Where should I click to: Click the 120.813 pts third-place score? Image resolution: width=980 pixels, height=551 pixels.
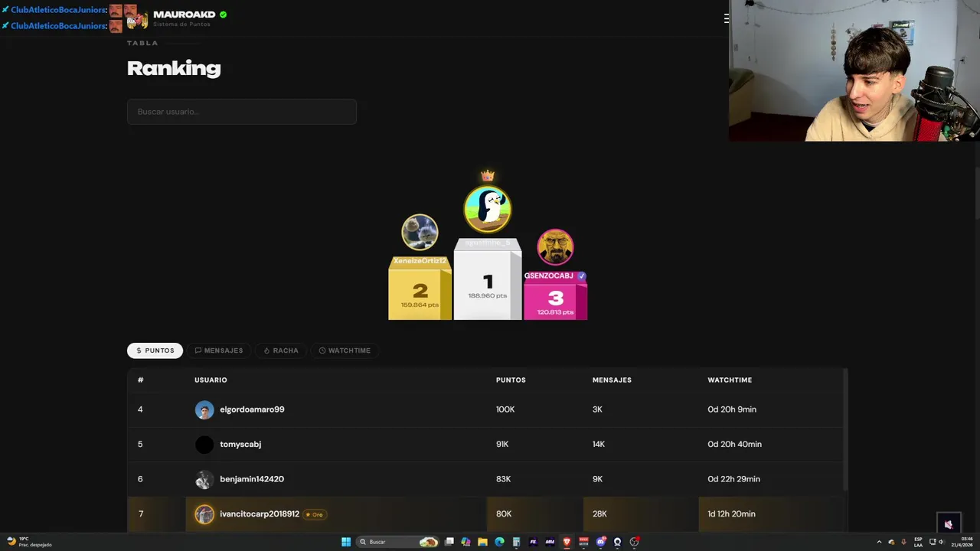click(x=555, y=312)
